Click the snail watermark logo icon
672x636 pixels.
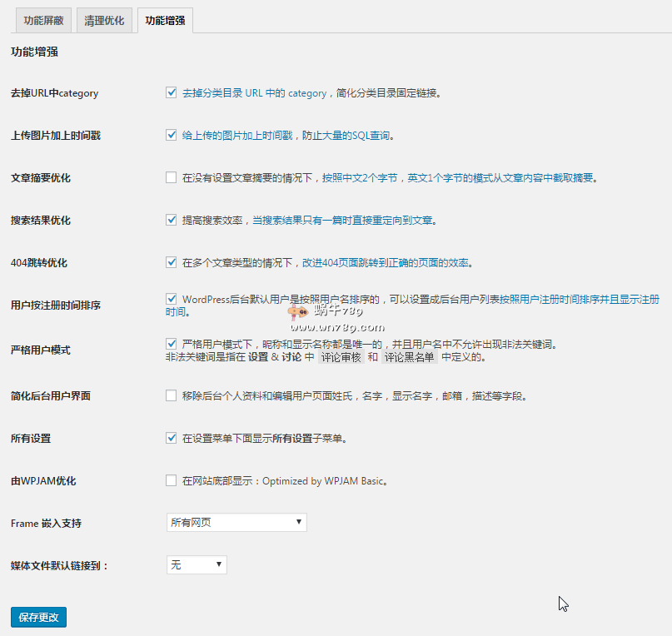pyautogui.click(x=296, y=313)
